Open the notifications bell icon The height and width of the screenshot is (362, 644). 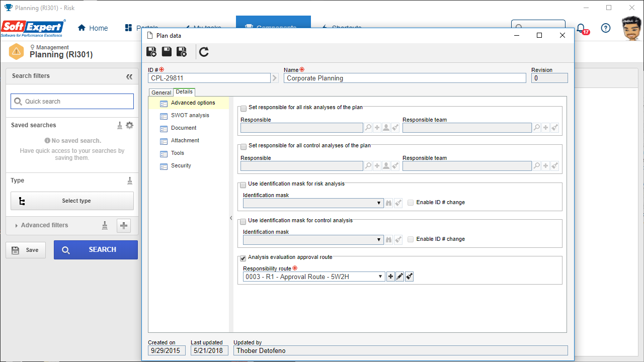pos(581,28)
